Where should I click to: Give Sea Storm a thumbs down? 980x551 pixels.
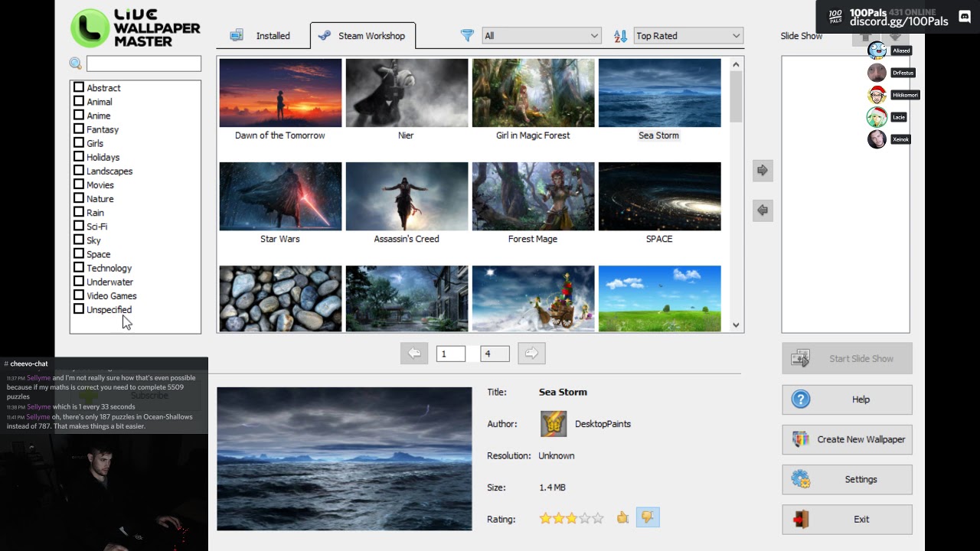pyautogui.click(x=648, y=518)
